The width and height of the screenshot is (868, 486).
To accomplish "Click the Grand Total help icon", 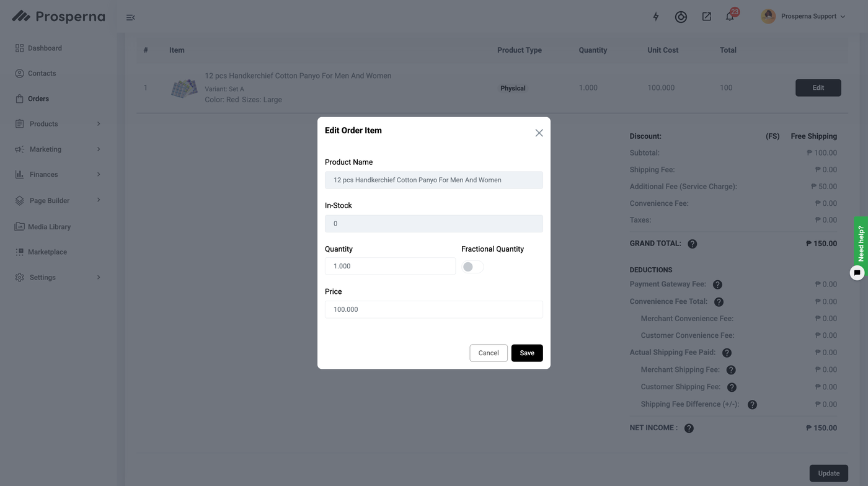I will point(693,244).
